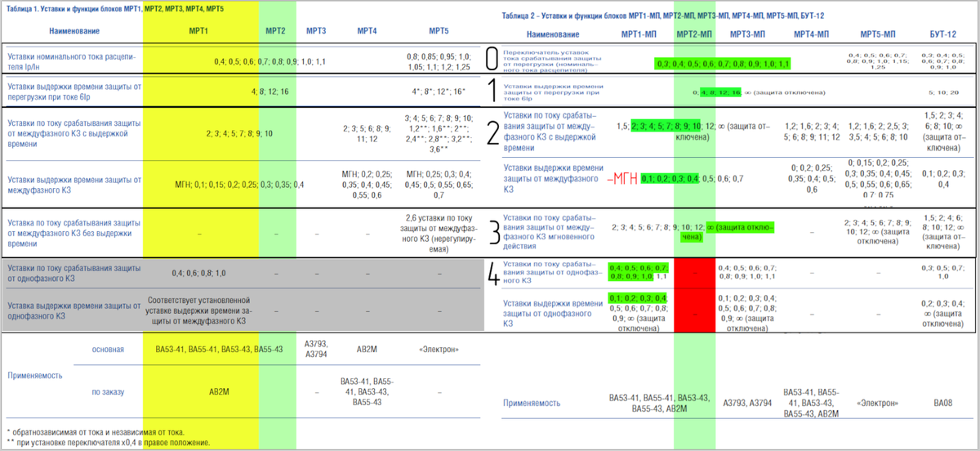Click the МРТ5 column header
The width and height of the screenshot is (980, 451).
[439, 31]
